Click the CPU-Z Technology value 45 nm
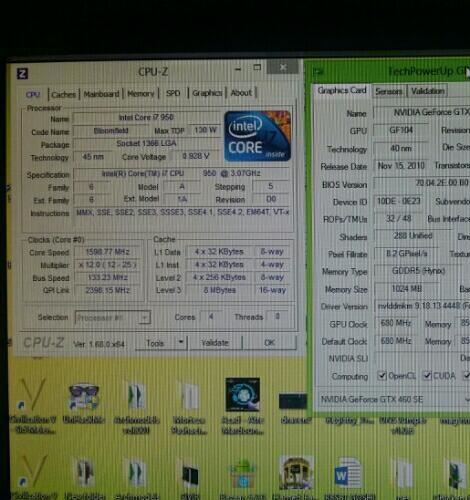The image size is (470, 500). pos(93,157)
